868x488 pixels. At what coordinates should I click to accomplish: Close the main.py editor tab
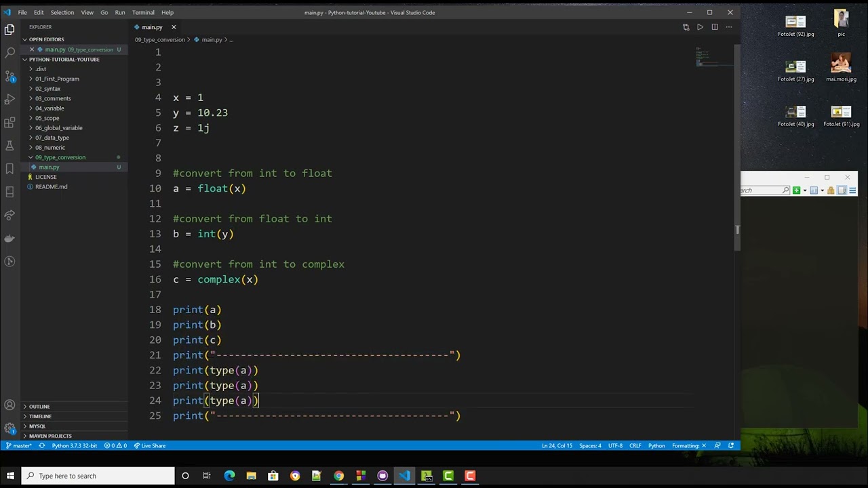(x=174, y=27)
